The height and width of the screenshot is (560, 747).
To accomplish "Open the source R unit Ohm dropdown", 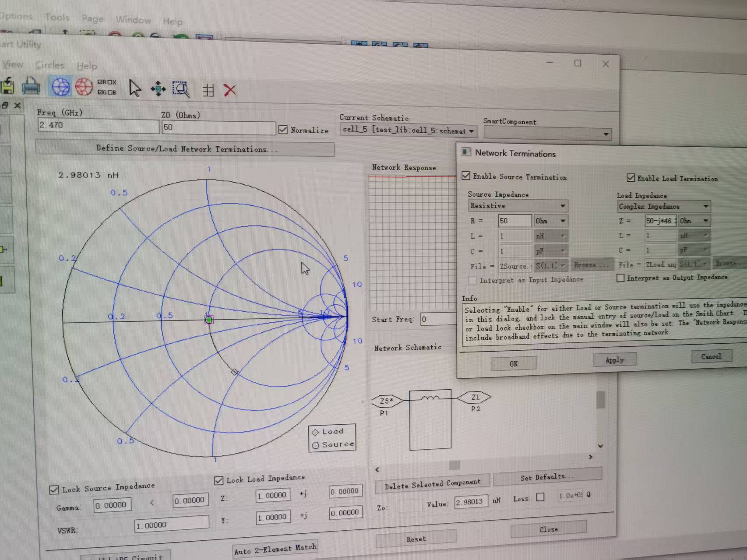I will [x=550, y=221].
